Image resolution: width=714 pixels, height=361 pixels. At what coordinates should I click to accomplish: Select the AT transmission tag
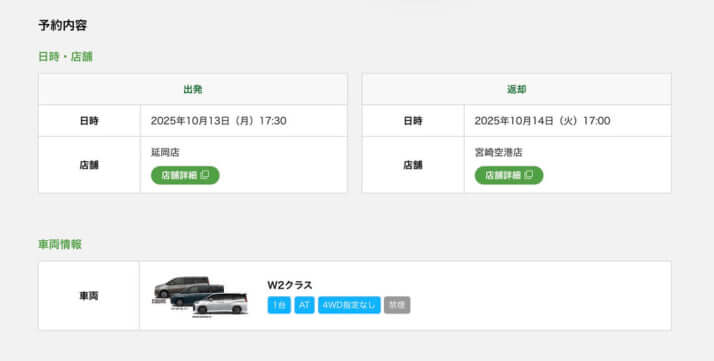coord(304,305)
